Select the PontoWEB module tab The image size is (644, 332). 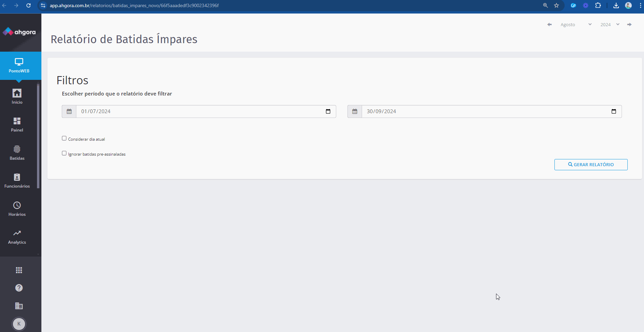pyautogui.click(x=19, y=66)
